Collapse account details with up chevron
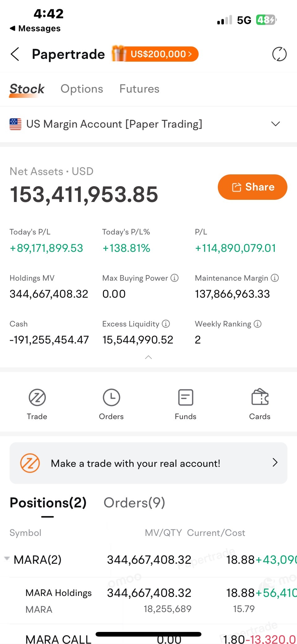The width and height of the screenshot is (297, 644). [x=148, y=357]
